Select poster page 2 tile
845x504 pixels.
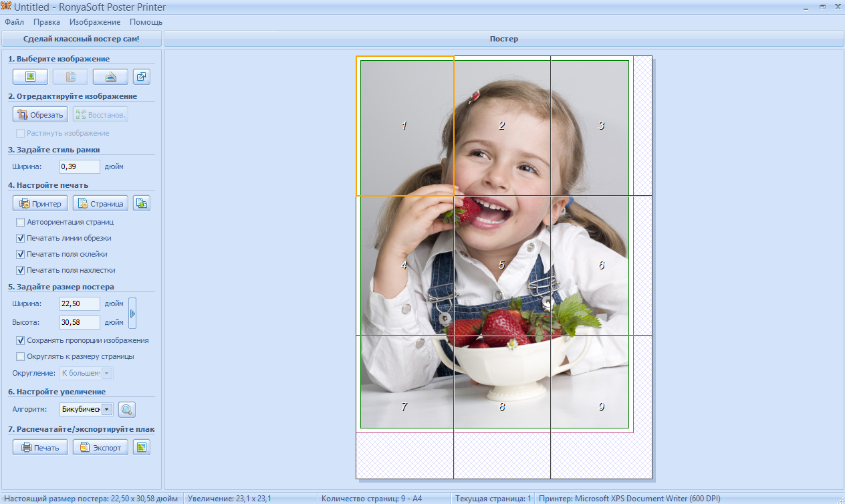tap(502, 126)
